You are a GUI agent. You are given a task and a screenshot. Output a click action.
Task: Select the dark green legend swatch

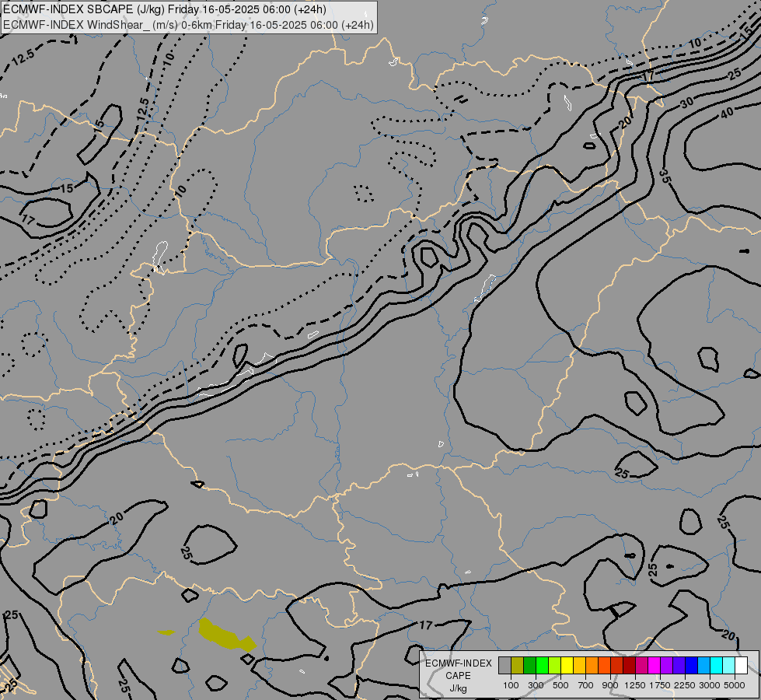[529, 665]
